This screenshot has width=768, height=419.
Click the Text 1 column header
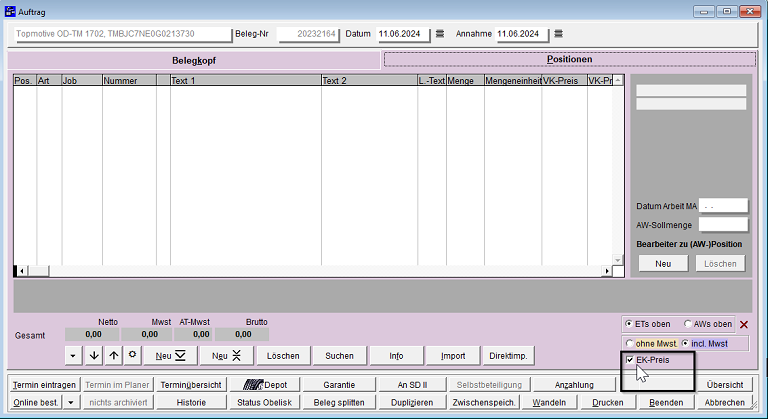245,80
